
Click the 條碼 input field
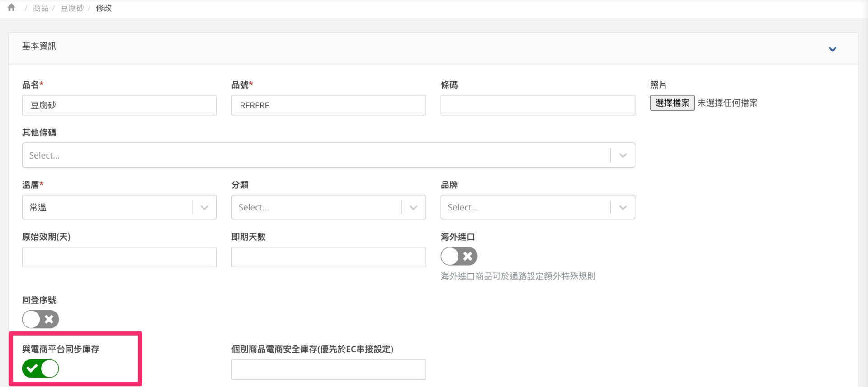[538, 105]
